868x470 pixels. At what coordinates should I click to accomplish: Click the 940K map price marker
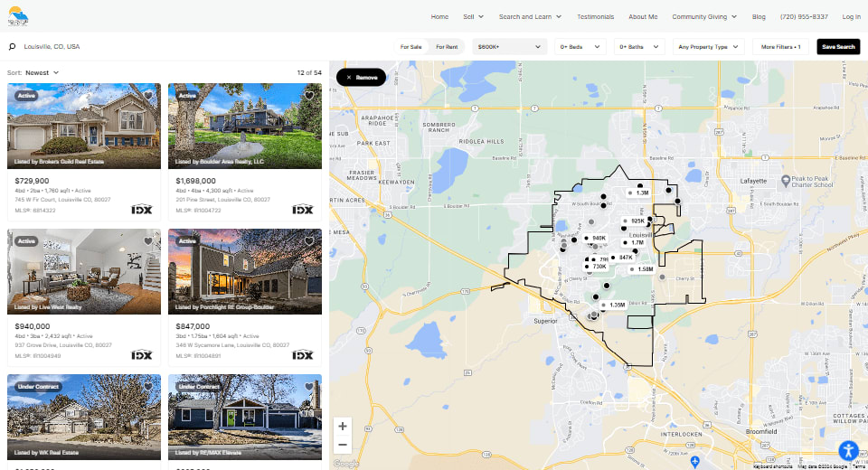(x=596, y=238)
